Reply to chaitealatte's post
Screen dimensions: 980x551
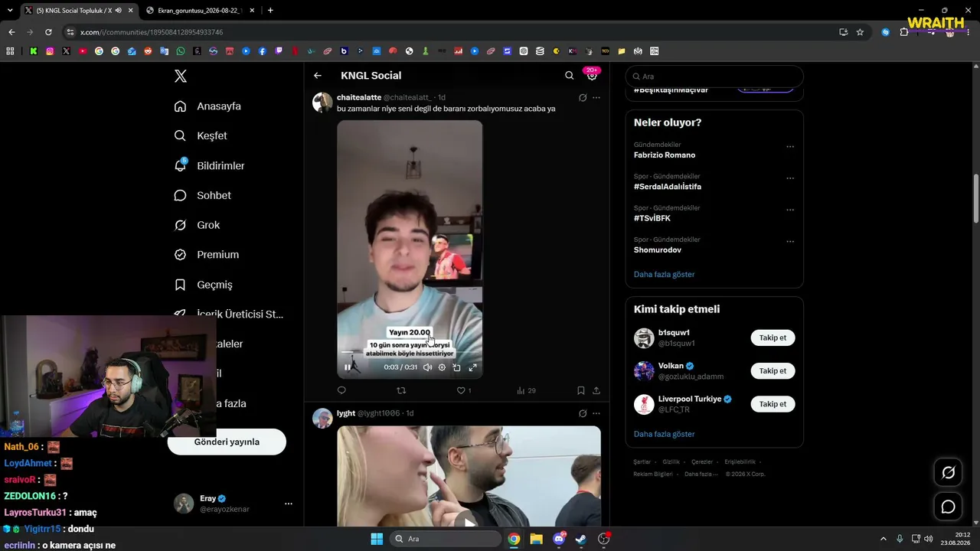pos(341,390)
